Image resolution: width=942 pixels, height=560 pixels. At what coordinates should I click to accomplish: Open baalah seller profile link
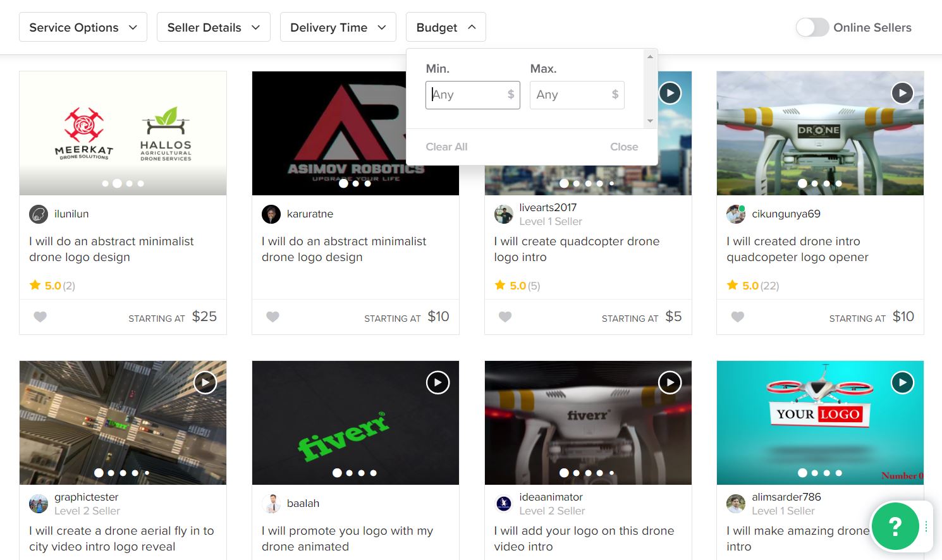coord(303,504)
